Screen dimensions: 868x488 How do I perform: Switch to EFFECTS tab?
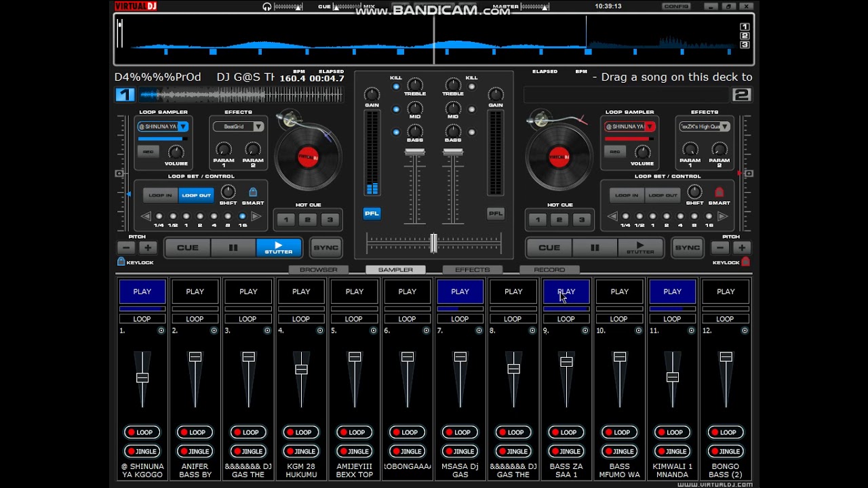[x=473, y=270]
